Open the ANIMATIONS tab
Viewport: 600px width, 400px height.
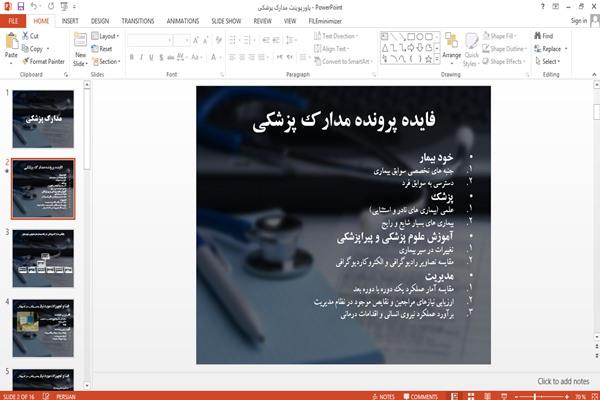click(183, 21)
